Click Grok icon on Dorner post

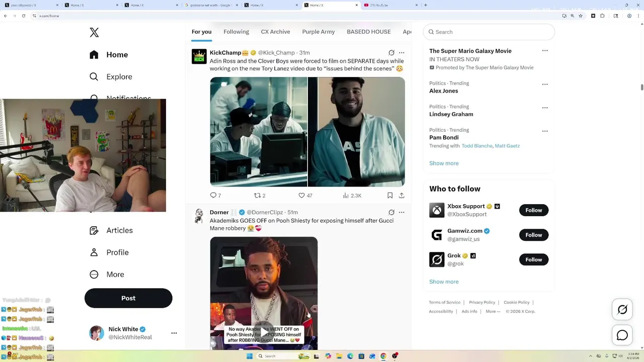click(x=391, y=212)
